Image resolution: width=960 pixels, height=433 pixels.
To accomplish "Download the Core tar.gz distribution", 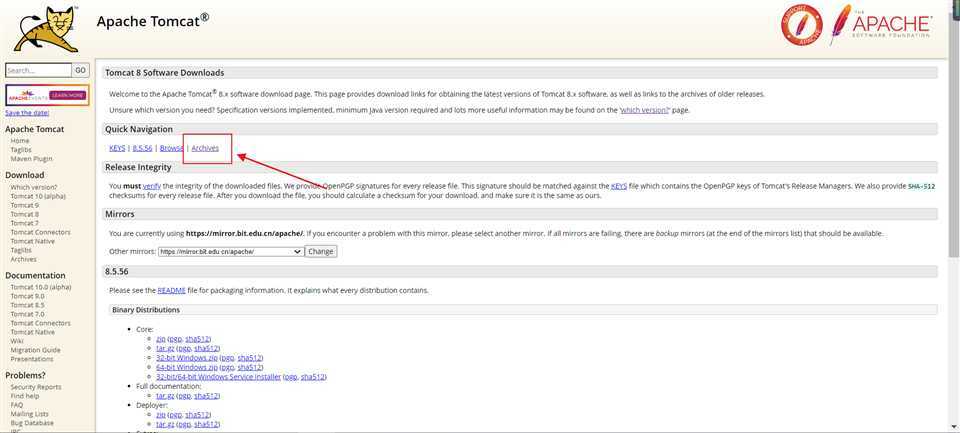I will tap(165, 348).
